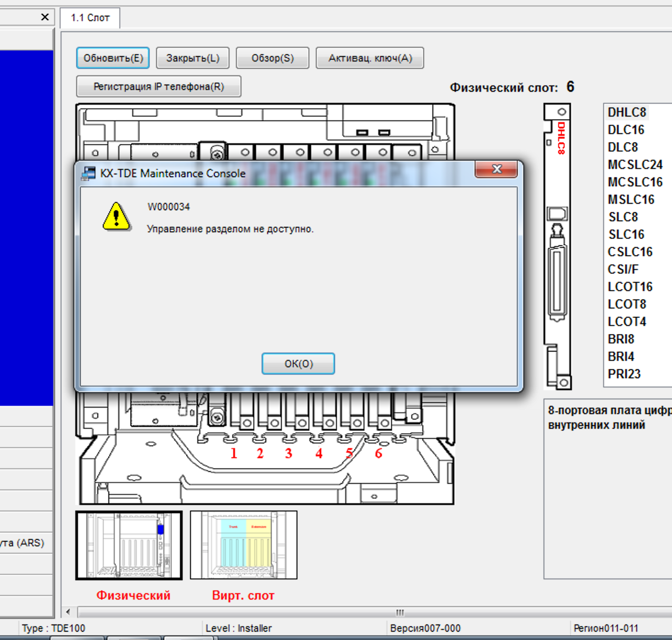Viewport: 672px width, 640px height.
Task: Click the horizontal scrollbar thumb
Action: (x=400, y=612)
